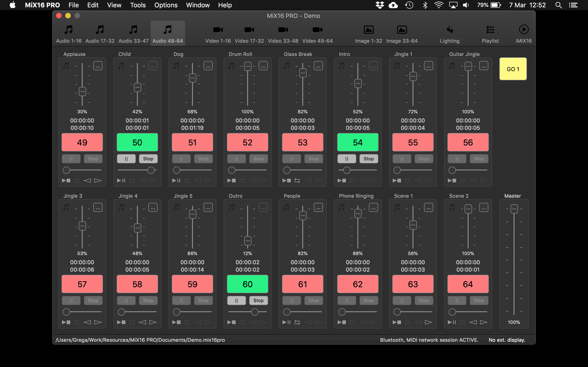Viewport: 588px width, 367px height.
Task: Trigger sound pad 54 Intro
Action: point(358,142)
